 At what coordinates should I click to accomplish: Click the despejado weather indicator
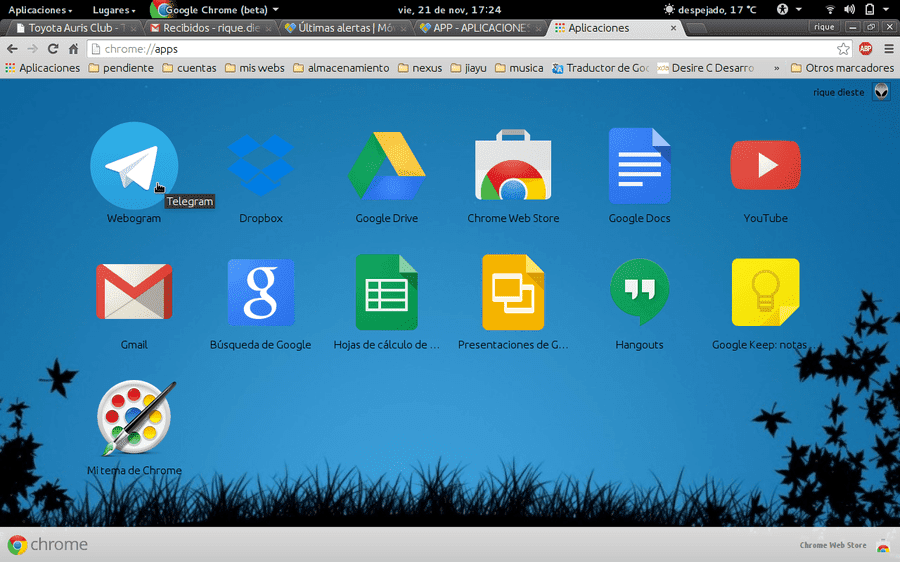pos(710,10)
